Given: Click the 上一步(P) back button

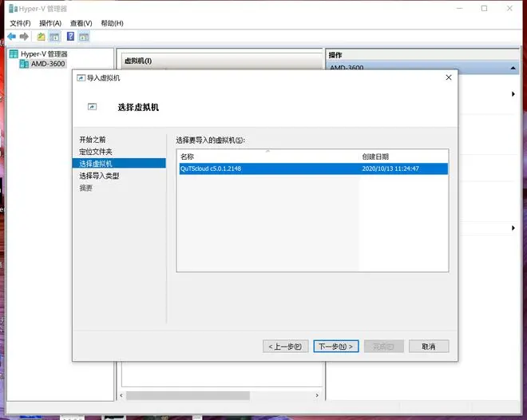Looking at the screenshot, I should coord(285,347).
